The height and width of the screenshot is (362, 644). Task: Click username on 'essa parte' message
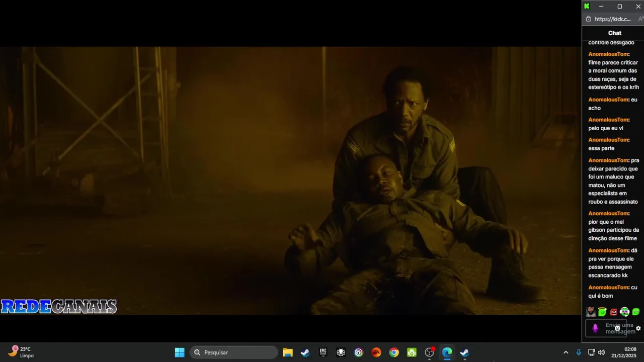608,140
